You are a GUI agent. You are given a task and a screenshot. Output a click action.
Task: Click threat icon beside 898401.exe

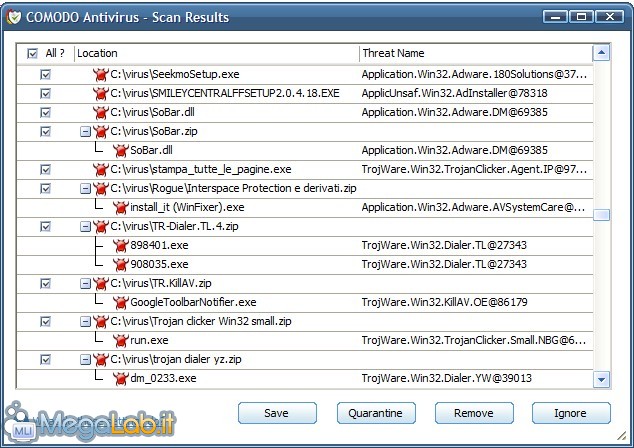click(120, 245)
